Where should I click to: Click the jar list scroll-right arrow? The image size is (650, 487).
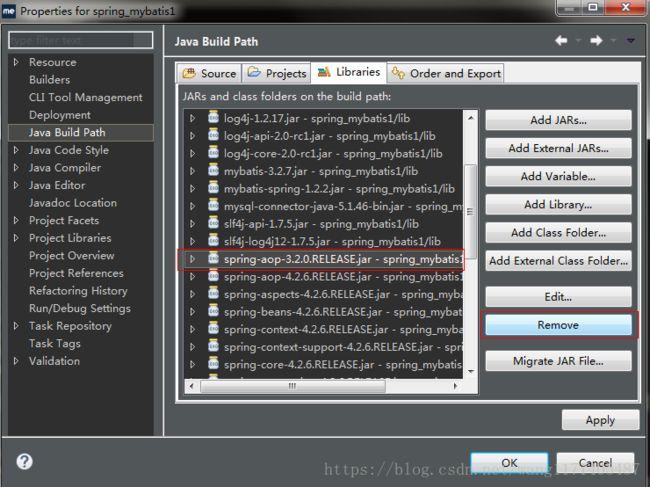(456, 386)
